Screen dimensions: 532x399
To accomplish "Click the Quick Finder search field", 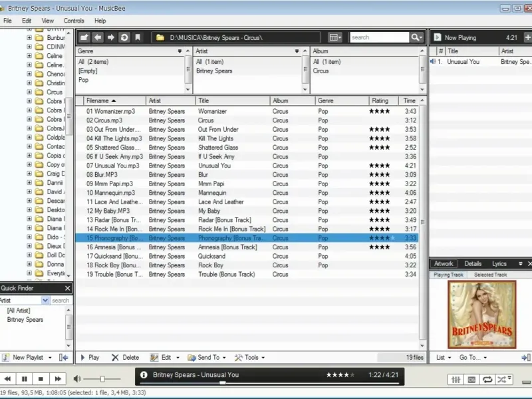I will click(x=61, y=301).
